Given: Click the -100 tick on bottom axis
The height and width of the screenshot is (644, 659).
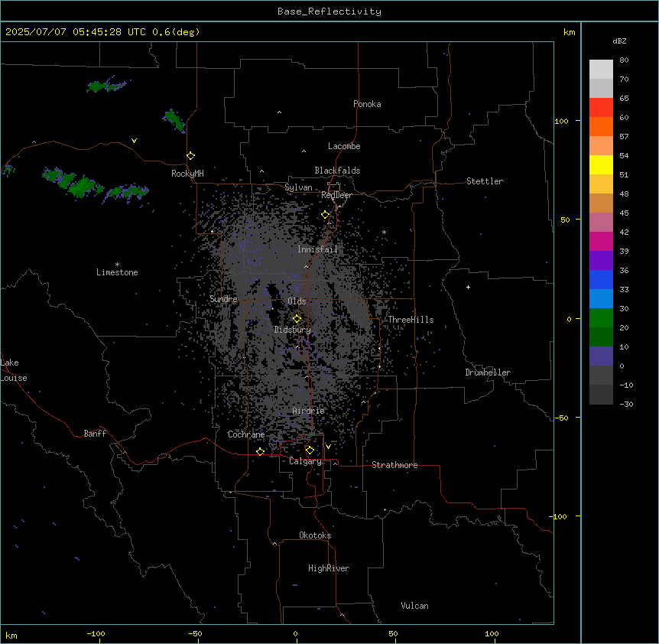Looking at the screenshot, I should coord(96,633).
